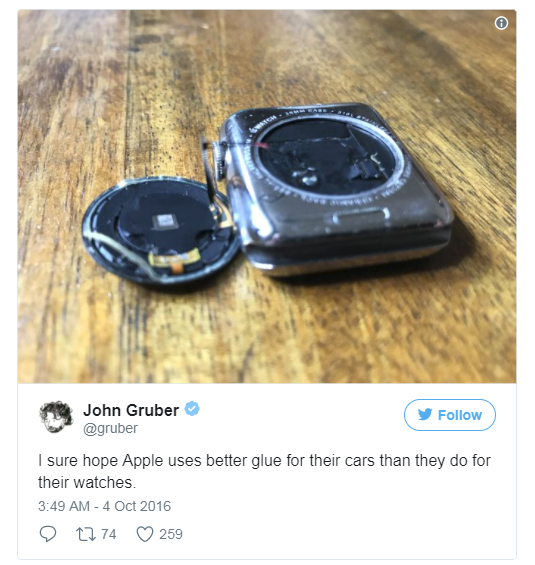The image size is (535, 565).
Task: Click the side button on the watch case
Action: [x=360, y=216]
